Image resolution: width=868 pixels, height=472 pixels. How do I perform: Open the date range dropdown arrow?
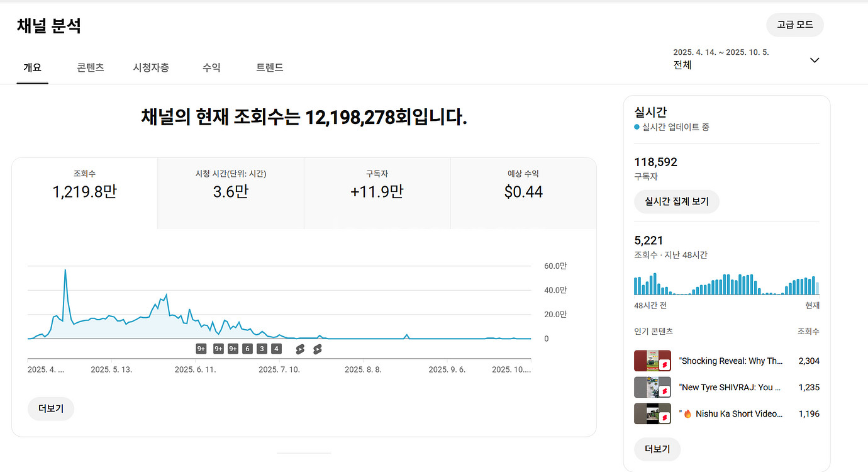815,60
